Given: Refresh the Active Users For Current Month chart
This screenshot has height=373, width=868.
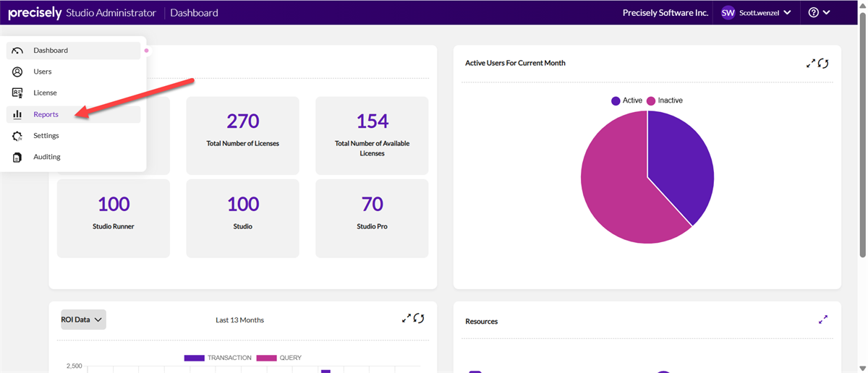Looking at the screenshot, I should [823, 64].
